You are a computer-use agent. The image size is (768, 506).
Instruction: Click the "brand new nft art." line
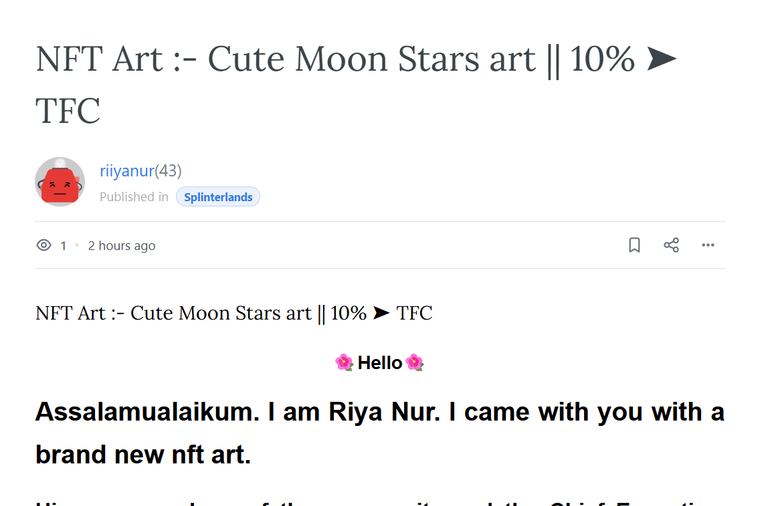tap(143, 455)
